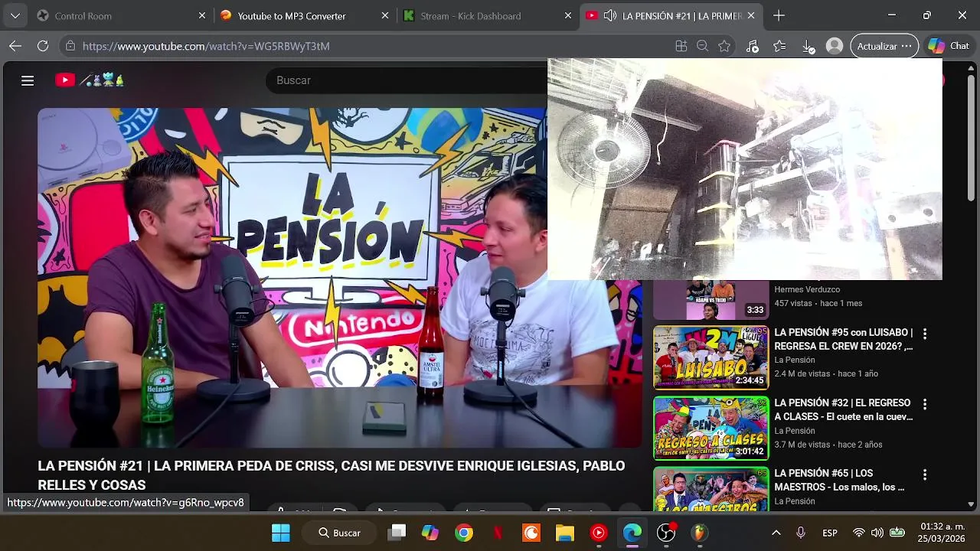
Task: Open LA PENSIÓN #95 con LUISABO title
Action: [844, 339]
